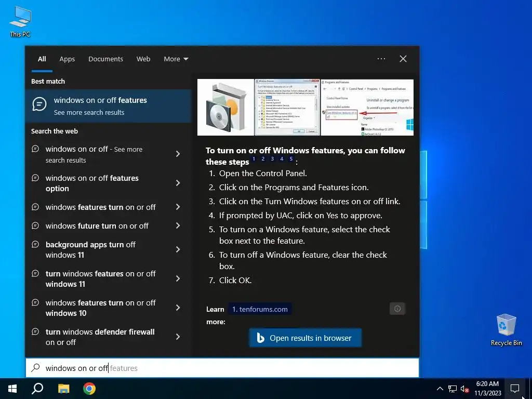
Task: Open File Explorer from the taskbar
Action: (63, 389)
